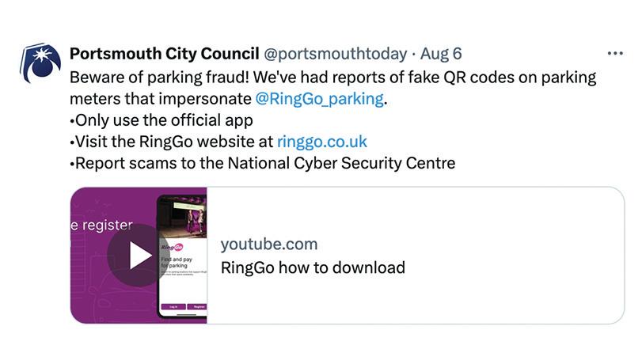Open the Portsmouth City Council profile name
642x364 pixels.
pos(164,54)
